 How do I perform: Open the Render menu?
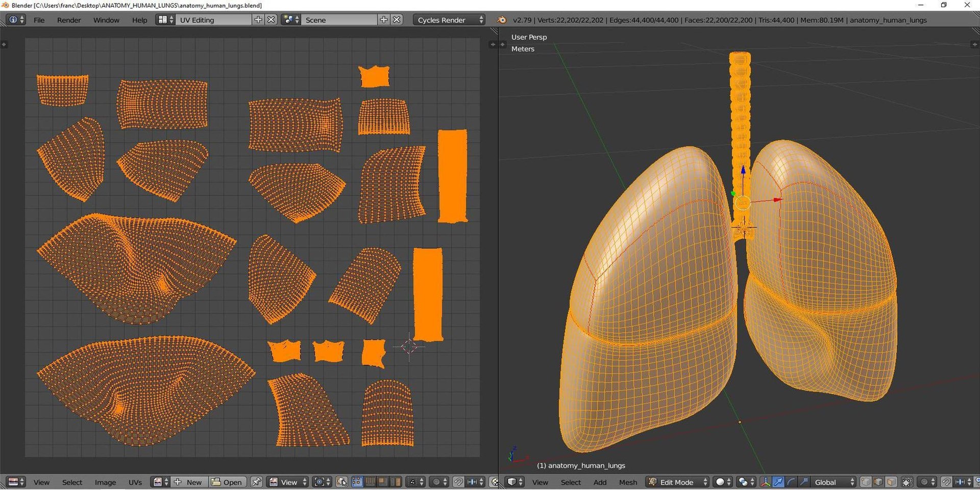click(x=69, y=20)
